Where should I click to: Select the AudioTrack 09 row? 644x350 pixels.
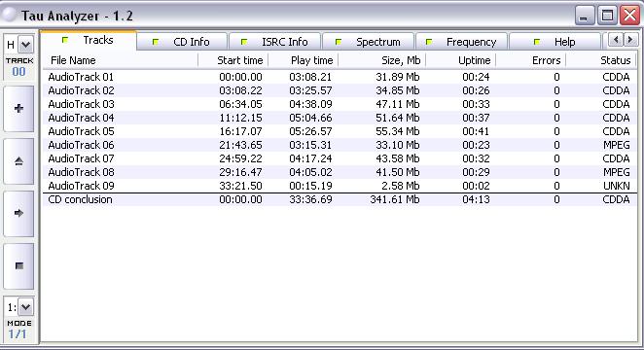pyautogui.click(x=340, y=186)
